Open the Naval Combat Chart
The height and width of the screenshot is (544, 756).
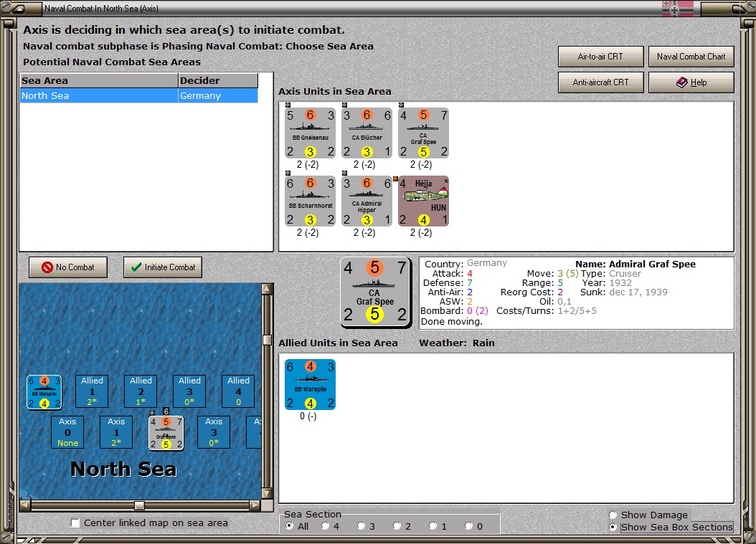point(691,57)
